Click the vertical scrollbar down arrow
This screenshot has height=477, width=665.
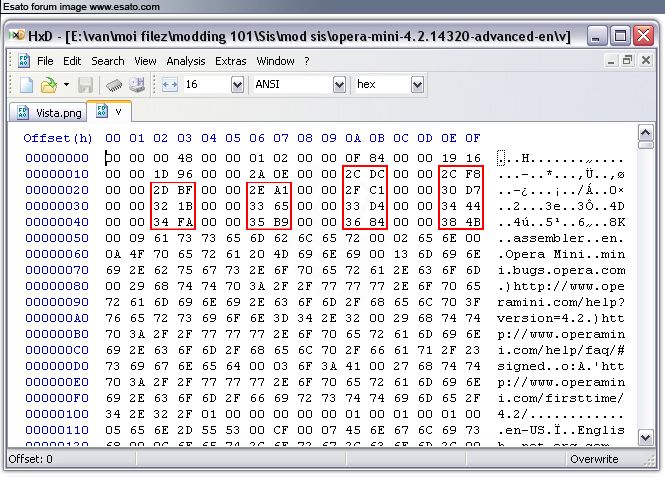point(645,437)
